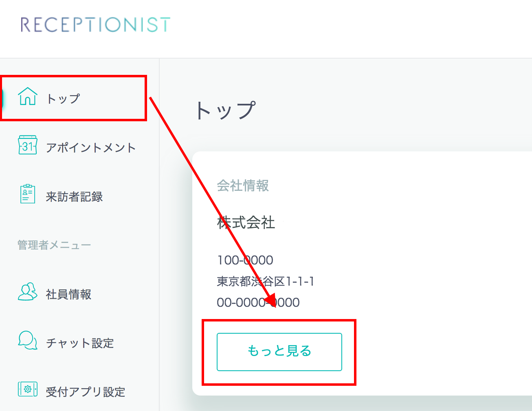Click the phone number 00-0000-0000
This screenshot has width=532, height=411.
pos(258,302)
